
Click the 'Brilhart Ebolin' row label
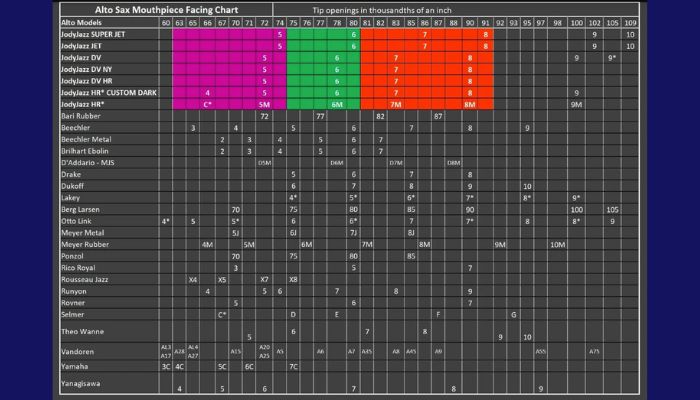(x=85, y=151)
